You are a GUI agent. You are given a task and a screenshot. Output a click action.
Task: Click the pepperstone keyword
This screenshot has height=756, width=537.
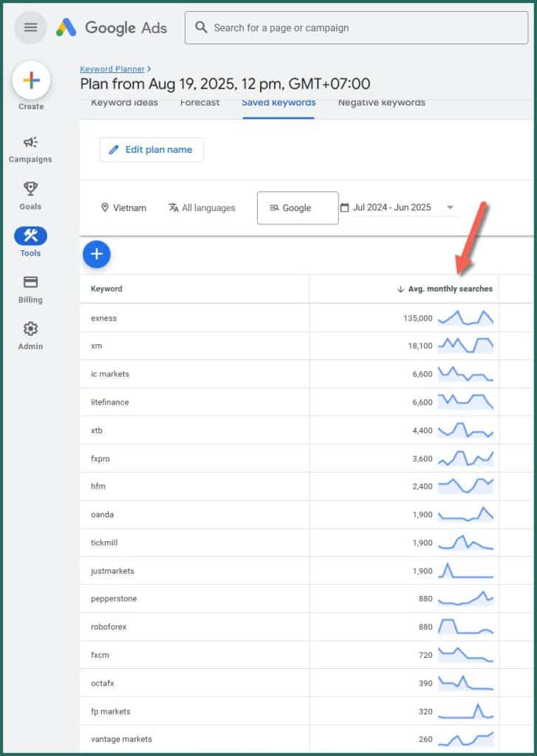(x=114, y=598)
